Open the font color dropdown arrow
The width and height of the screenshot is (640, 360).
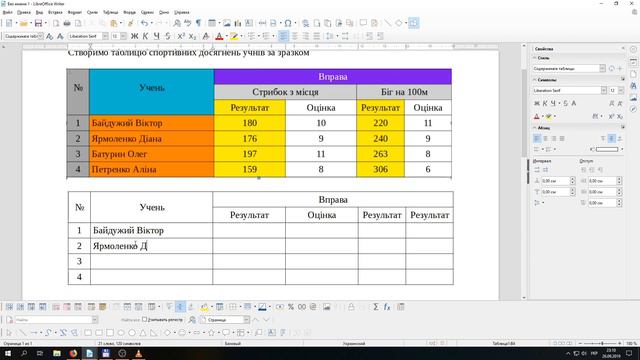227,36
